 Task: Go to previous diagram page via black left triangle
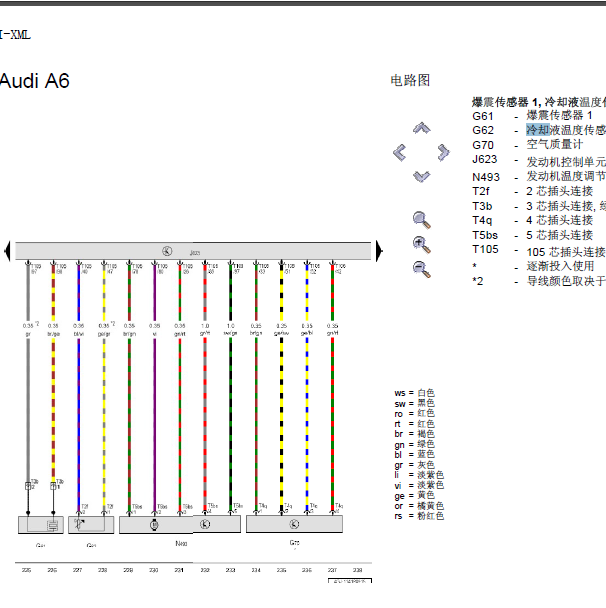click(x=7, y=251)
